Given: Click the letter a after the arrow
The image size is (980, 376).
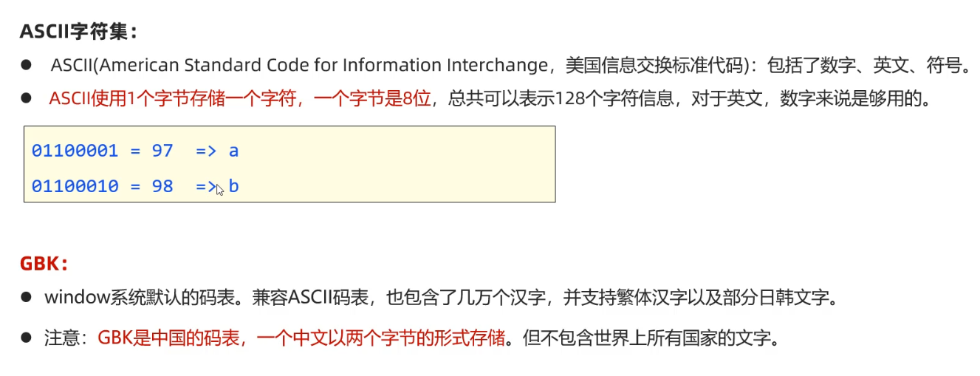Looking at the screenshot, I should [x=233, y=151].
